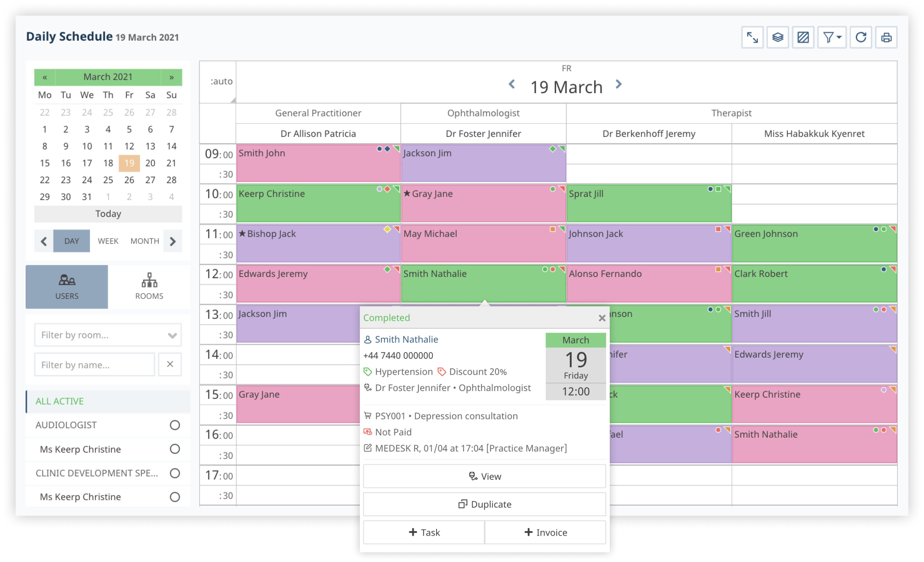
Task: Open Johnson Jack appointment
Action: [649, 243]
